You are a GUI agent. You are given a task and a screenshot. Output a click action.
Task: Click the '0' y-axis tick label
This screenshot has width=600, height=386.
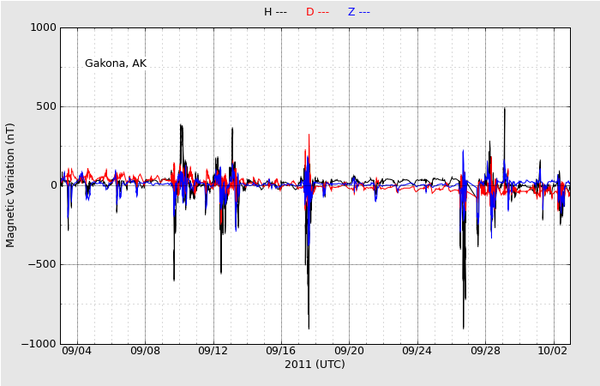point(54,186)
